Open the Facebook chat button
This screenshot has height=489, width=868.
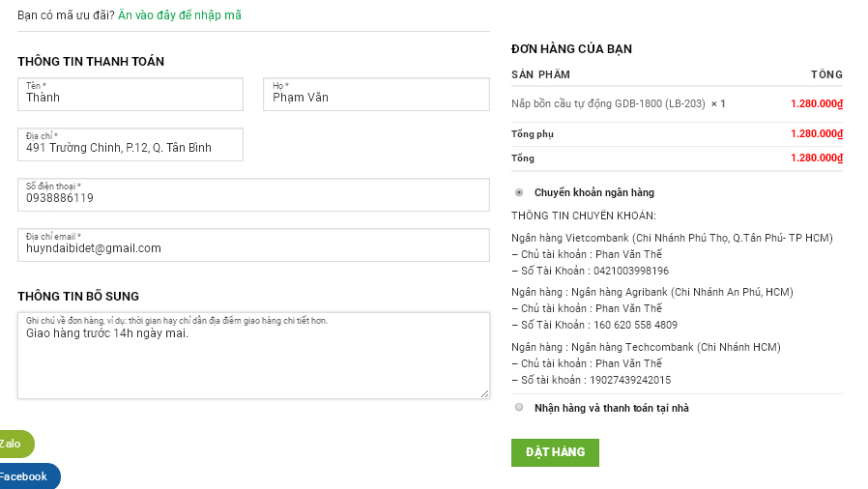pyautogui.click(x=26, y=476)
